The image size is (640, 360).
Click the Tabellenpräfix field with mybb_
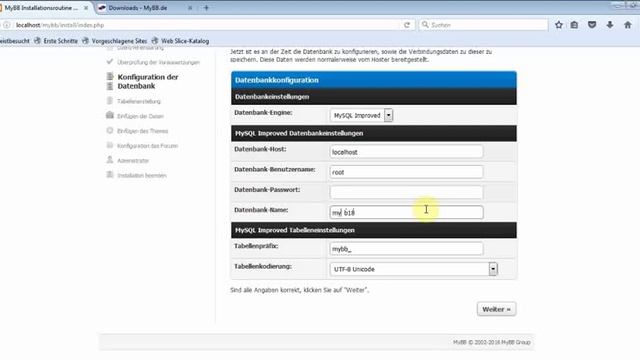tap(406, 249)
